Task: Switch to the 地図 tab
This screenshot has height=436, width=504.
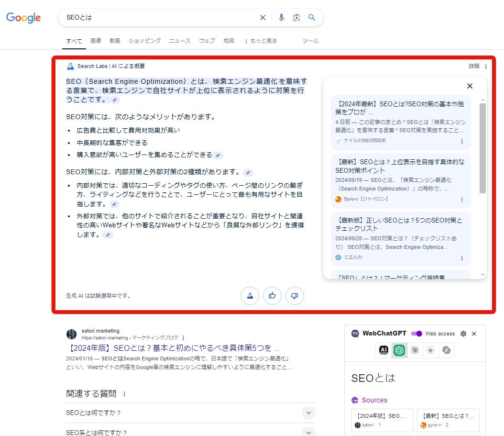Action: 229,41
